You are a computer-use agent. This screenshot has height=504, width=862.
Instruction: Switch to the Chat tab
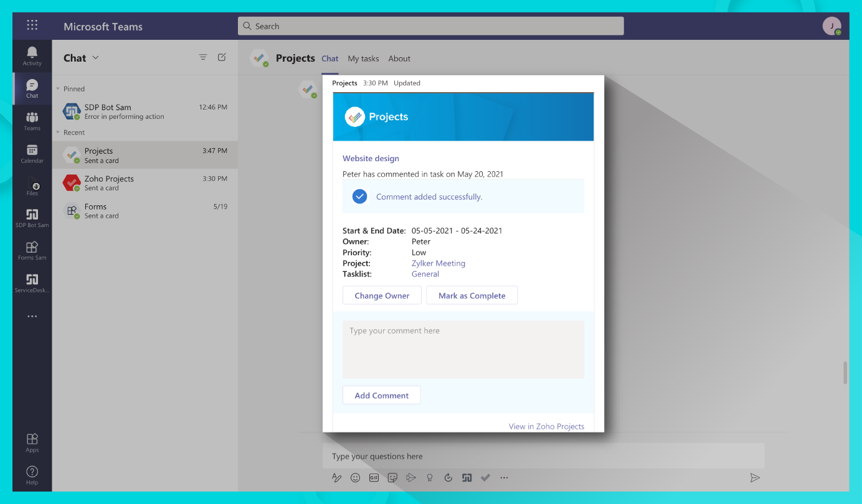tap(330, 58)
